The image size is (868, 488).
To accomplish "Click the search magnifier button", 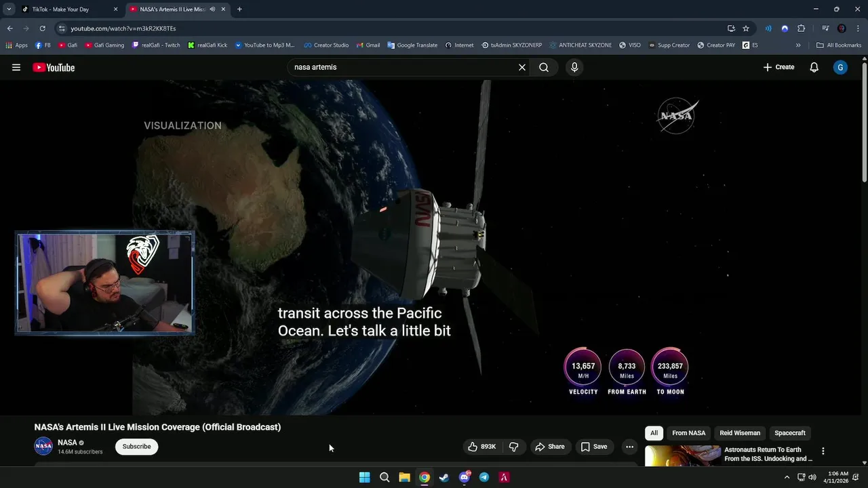I will pyautogui.click(x=544, y=67).
